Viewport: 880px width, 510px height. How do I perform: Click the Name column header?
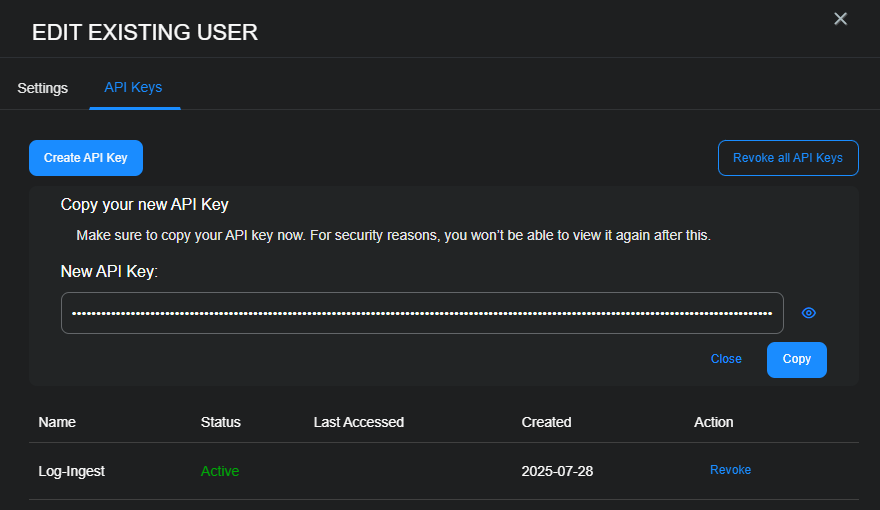tap(57, 422)
